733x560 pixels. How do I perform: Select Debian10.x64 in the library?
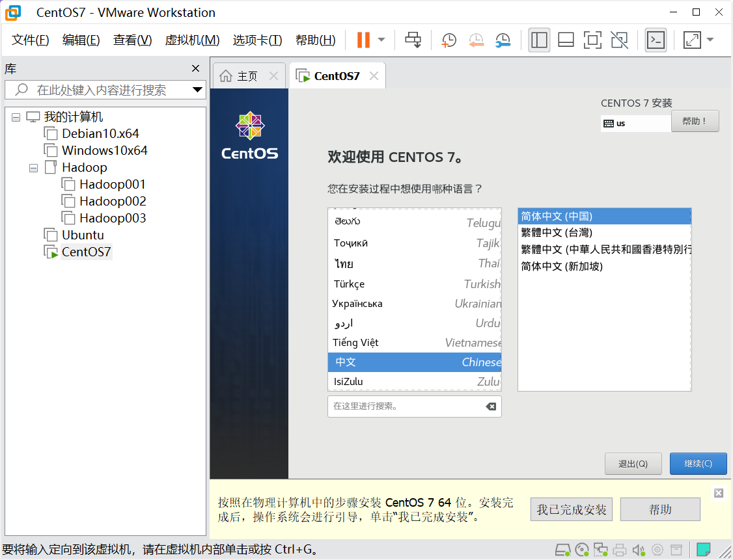pos(100,133)
